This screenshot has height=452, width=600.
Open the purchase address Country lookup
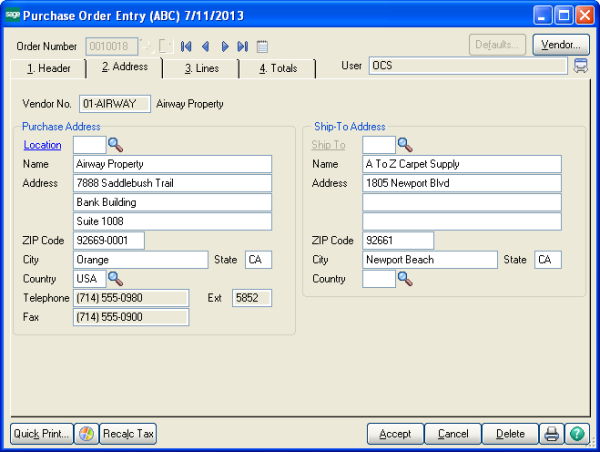pos(115,279)
